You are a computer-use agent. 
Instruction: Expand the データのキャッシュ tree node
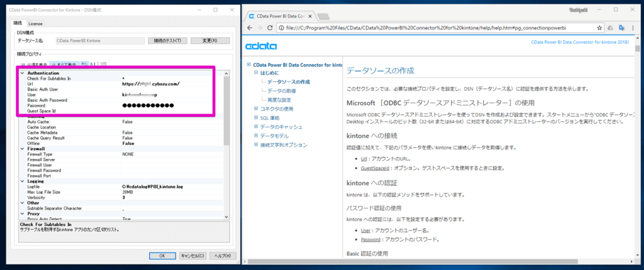[256, 127]
